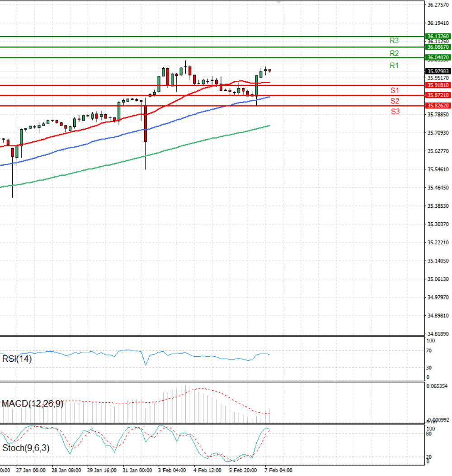
Task: Click the 27 Jan 00:00 time label
Action: tap(31, 470)
